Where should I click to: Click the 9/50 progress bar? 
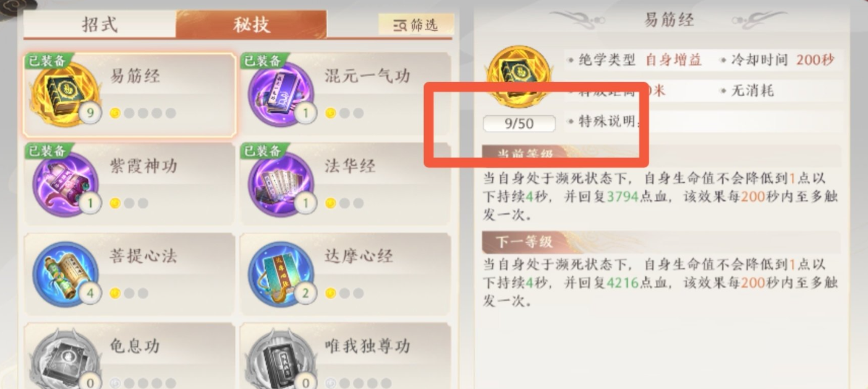pyautogui.click(x=519, y=123)
